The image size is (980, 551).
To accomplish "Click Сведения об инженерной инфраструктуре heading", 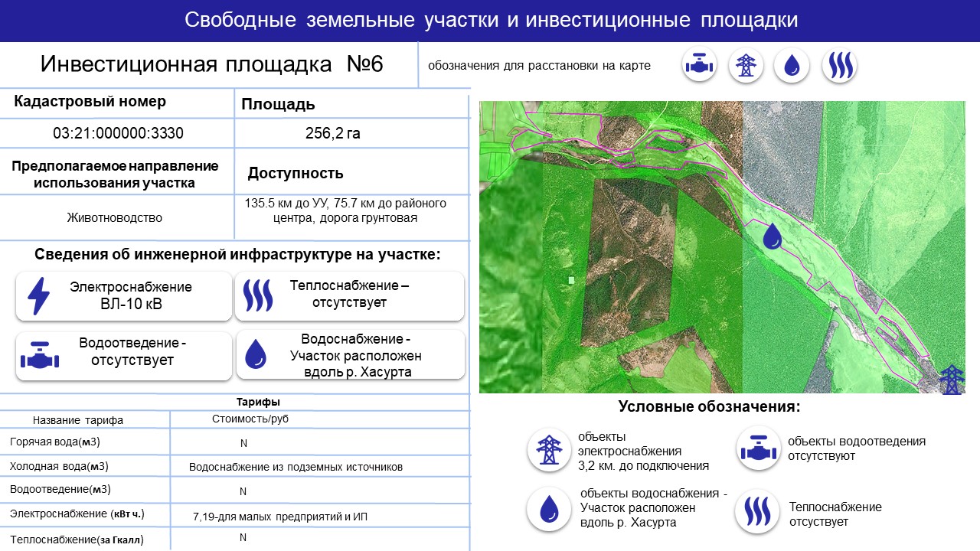I will click(237, 255).
